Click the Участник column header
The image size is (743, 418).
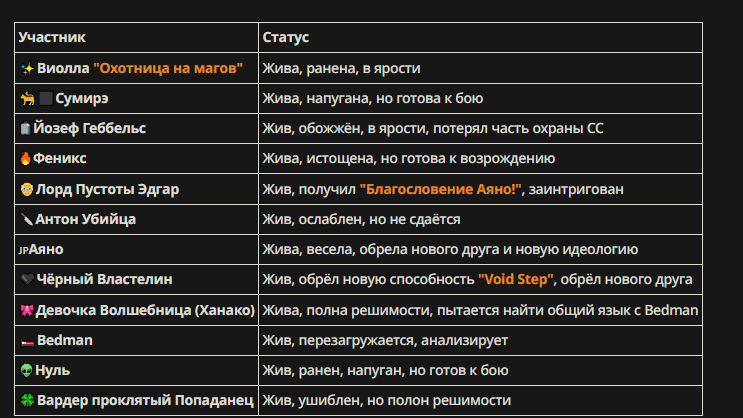(52, 37)
